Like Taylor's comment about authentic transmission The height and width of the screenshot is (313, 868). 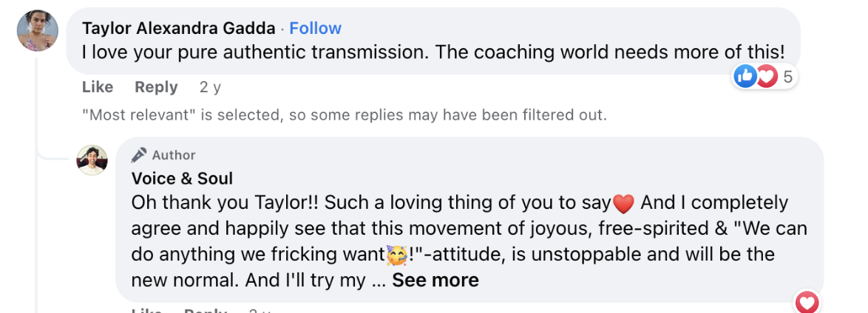click(98, 87)
